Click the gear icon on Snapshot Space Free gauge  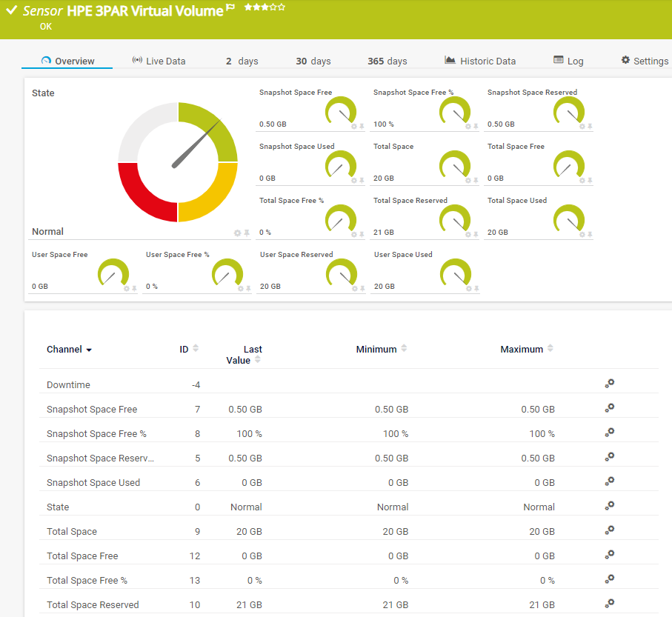(x=353, y=127)
